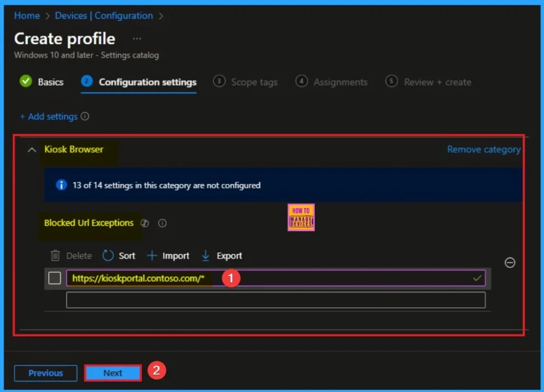Image resolution: width=544 pixels, height=392 pixels.
Task: Click the Remove category link
Action: tap(483, 149)
